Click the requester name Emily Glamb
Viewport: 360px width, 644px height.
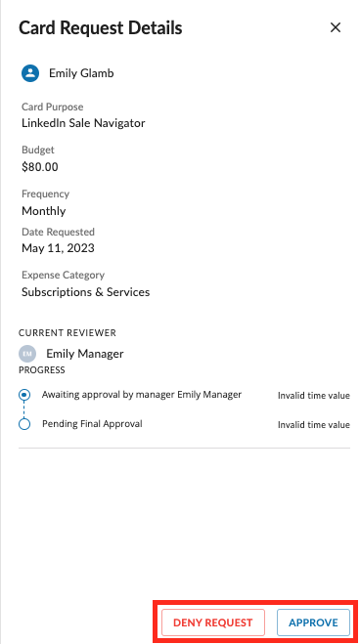[x=81, y=73]
